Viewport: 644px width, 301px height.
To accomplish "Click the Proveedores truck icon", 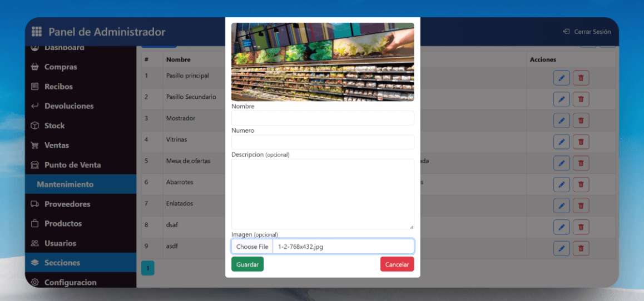I will click(x=34, y=204).
